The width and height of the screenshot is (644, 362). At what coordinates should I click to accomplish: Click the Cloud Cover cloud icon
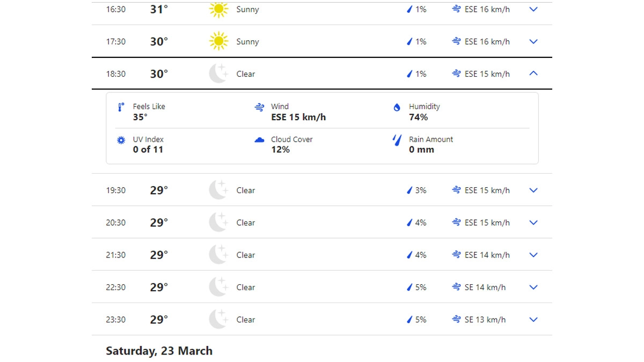[259, 140]
